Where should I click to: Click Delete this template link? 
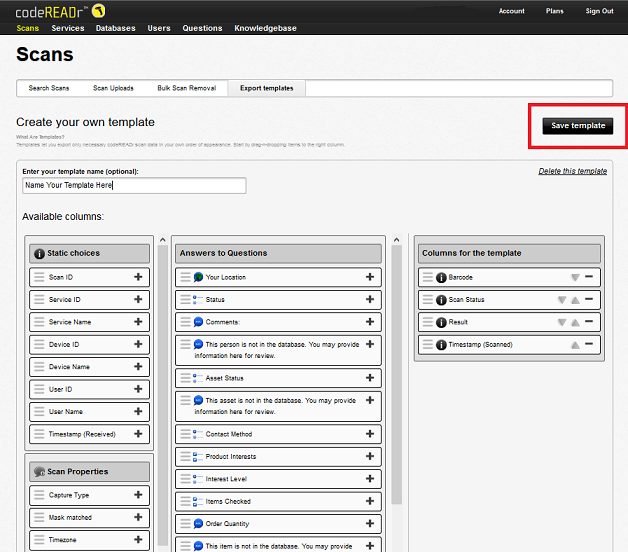572,171
